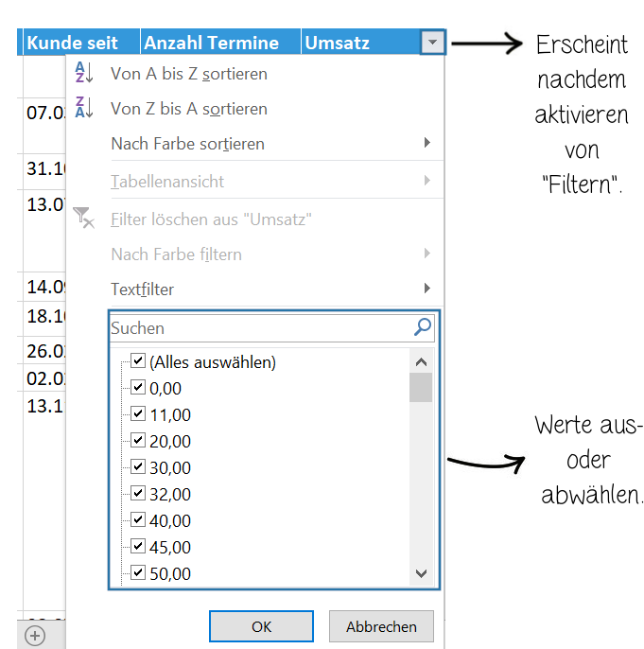Uncheck the 0,00 value checkbox
This screenshot has width=644, height=649.
click(x=138, y=388)
